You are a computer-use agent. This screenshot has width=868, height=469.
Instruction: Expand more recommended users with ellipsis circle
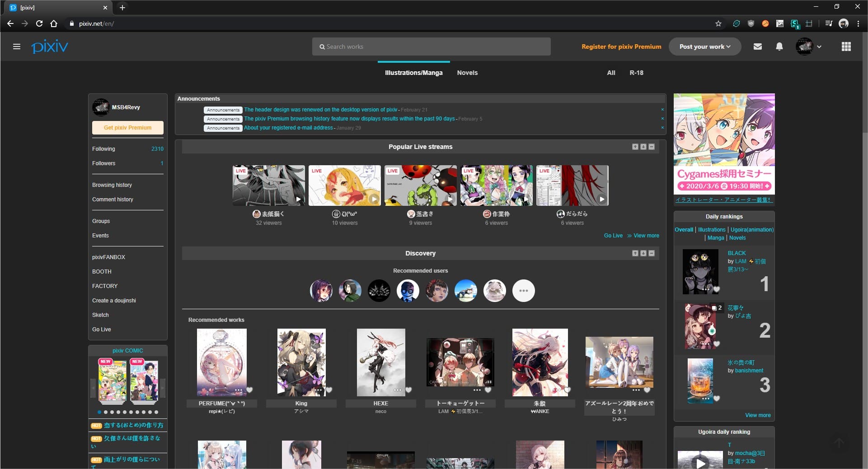[x=523, y=291]
